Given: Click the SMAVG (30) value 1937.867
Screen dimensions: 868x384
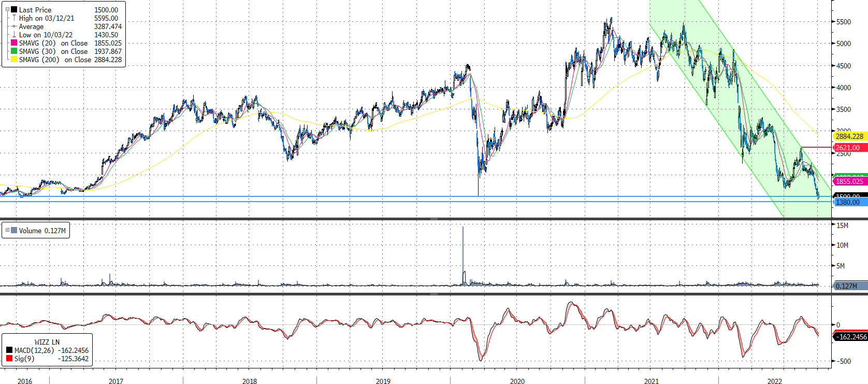Looking at the screenshot, I should (x=108, y=51).
